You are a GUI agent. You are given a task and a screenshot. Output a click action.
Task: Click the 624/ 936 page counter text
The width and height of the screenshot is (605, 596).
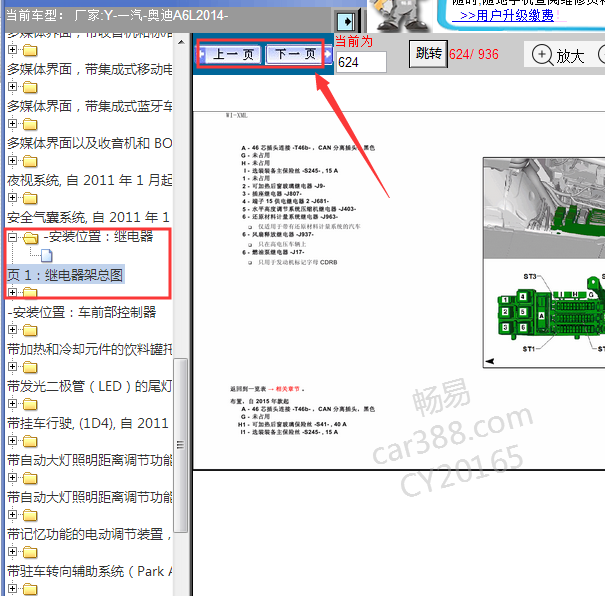[x=474, y=54]
